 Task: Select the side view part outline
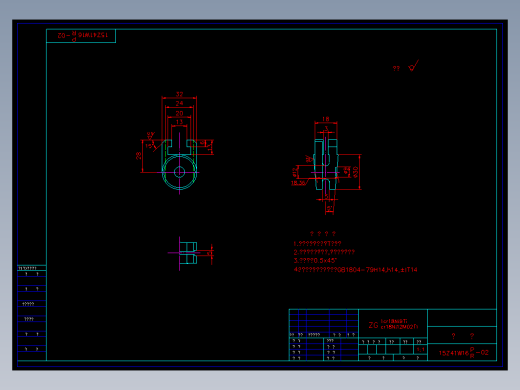pyautogui.click(x=326, y=164)
